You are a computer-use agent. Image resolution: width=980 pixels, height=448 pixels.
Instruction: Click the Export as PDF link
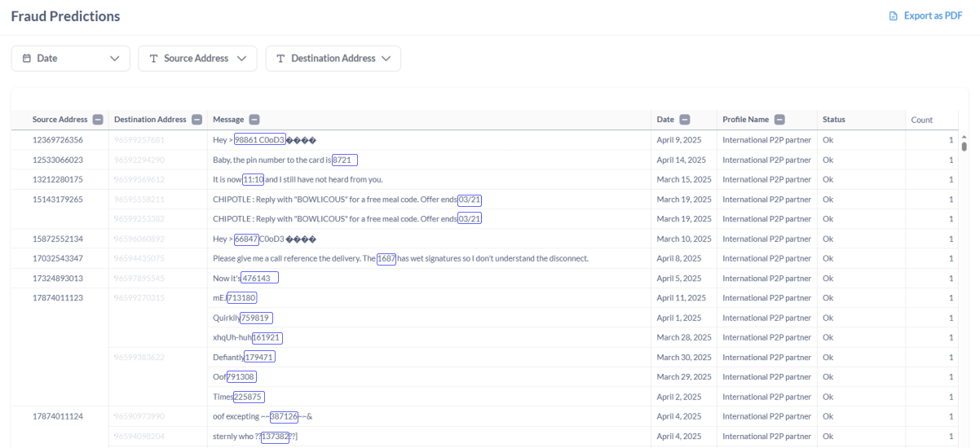click(933, 16)
